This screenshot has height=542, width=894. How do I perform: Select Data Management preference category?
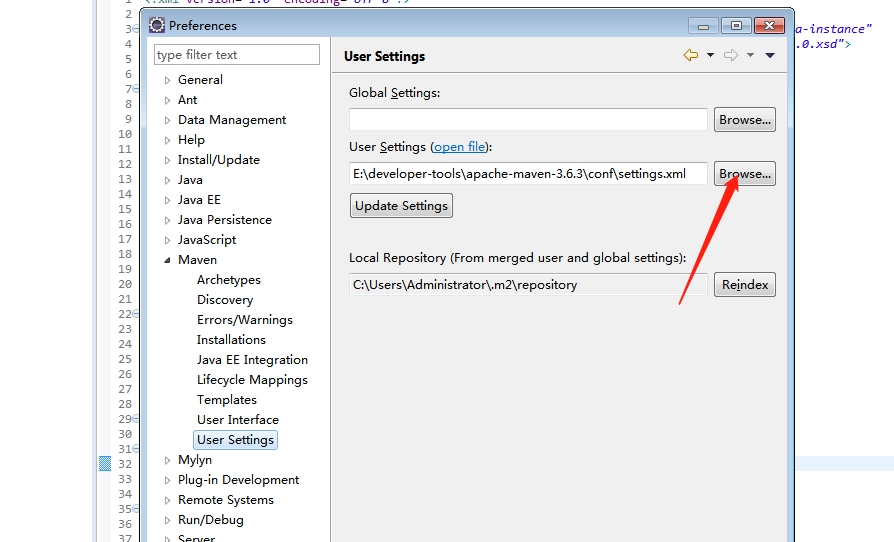[x=231, y=120]
